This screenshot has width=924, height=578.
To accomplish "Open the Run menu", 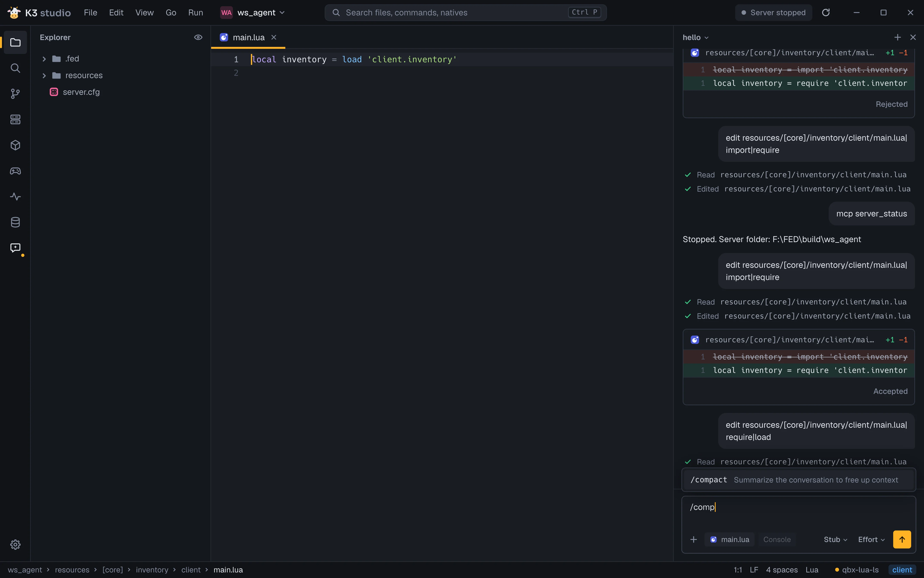I will pos(195,13).
